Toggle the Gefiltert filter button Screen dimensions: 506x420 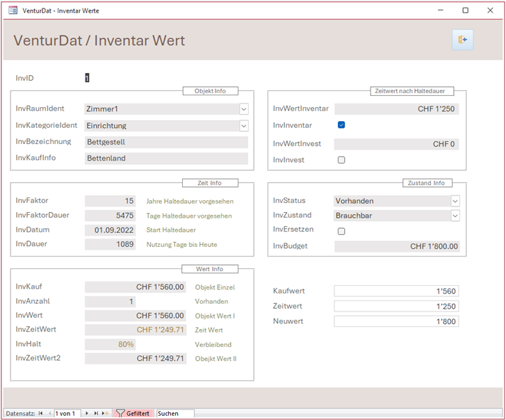(x=132, y=413)
